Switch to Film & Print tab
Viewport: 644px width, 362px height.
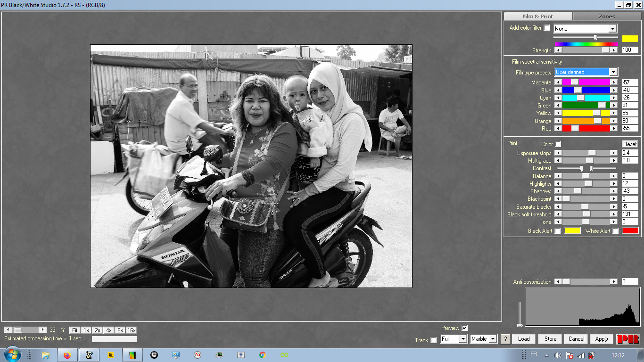click(538, 16)
